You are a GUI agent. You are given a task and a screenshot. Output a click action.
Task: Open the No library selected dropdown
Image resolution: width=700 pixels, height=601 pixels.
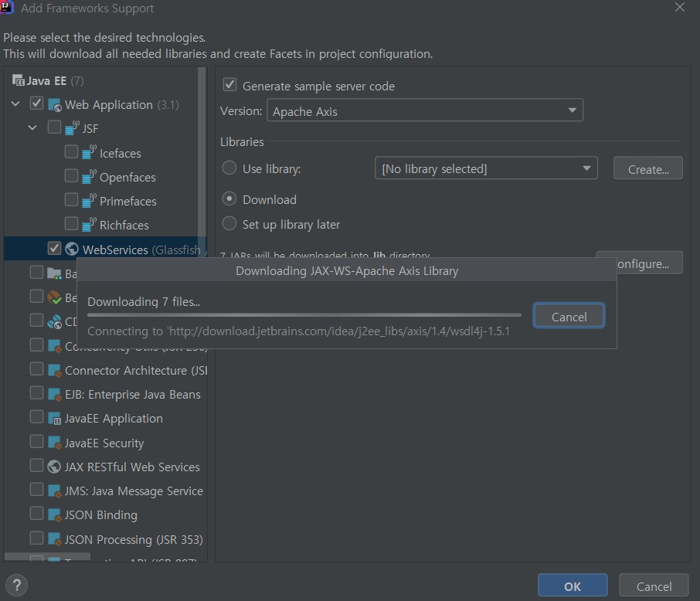tap(486, 168)
